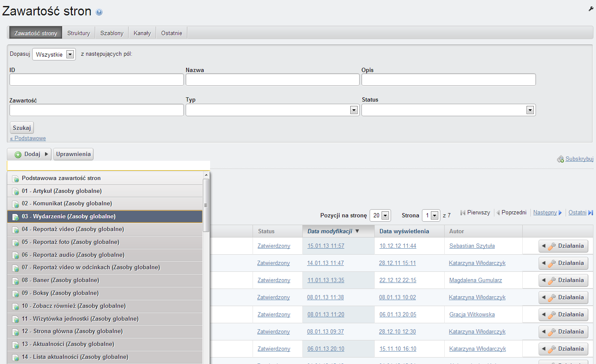Click the page icon beside 03 - Wydarzenie

coord(15,217)
